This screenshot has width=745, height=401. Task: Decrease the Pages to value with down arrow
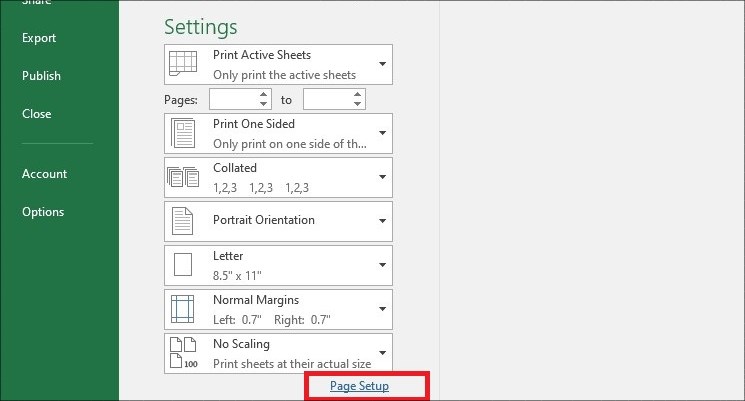358,104
